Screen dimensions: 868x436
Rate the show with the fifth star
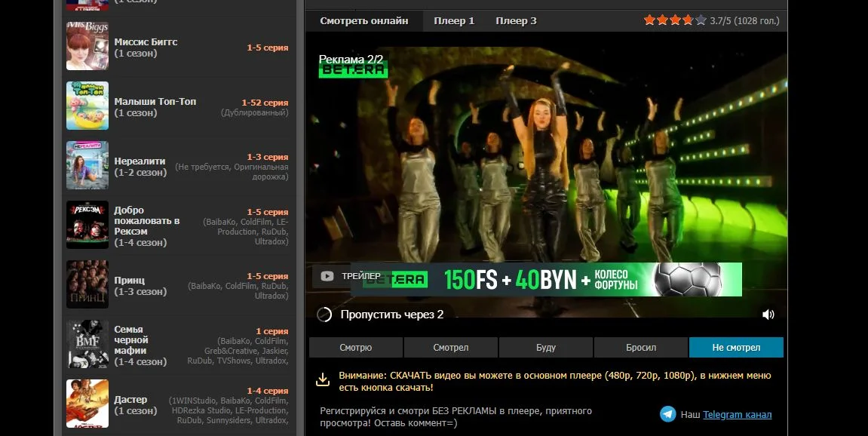tap(701, 20)
